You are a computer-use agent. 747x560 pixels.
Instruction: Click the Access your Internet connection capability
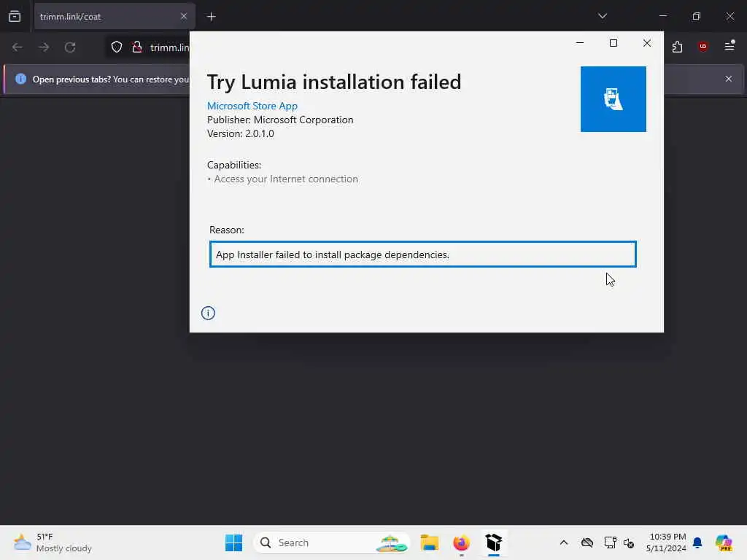click(286, 179)
